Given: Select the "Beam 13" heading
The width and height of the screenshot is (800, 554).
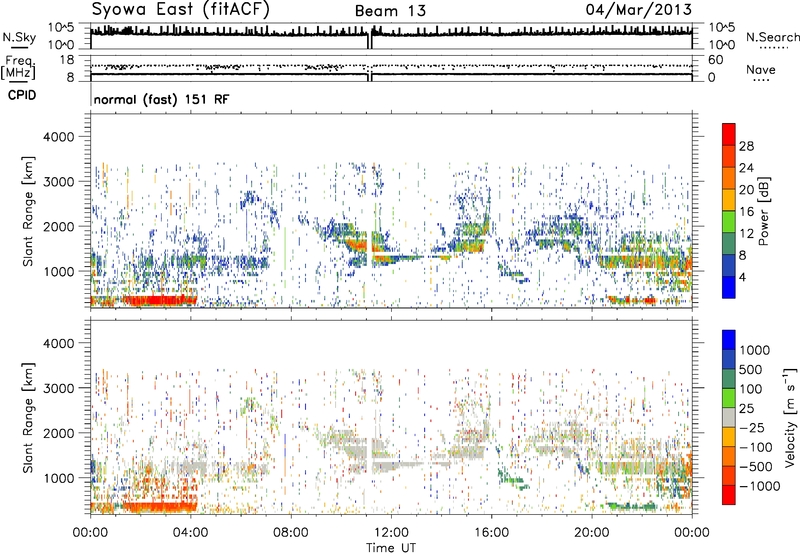Looking at the screenshot, I should pyautogui.click(x=390, y=11).
